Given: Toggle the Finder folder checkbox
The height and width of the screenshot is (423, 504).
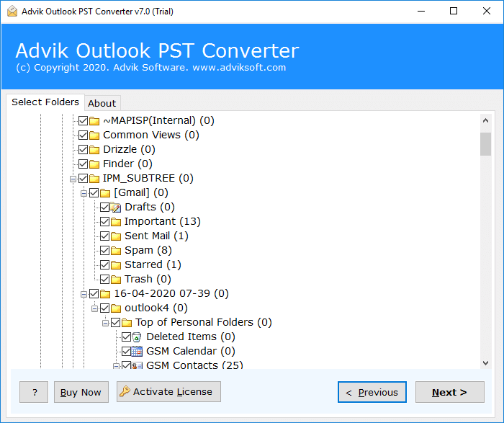Looking at the screenshot, I should 84,164.
